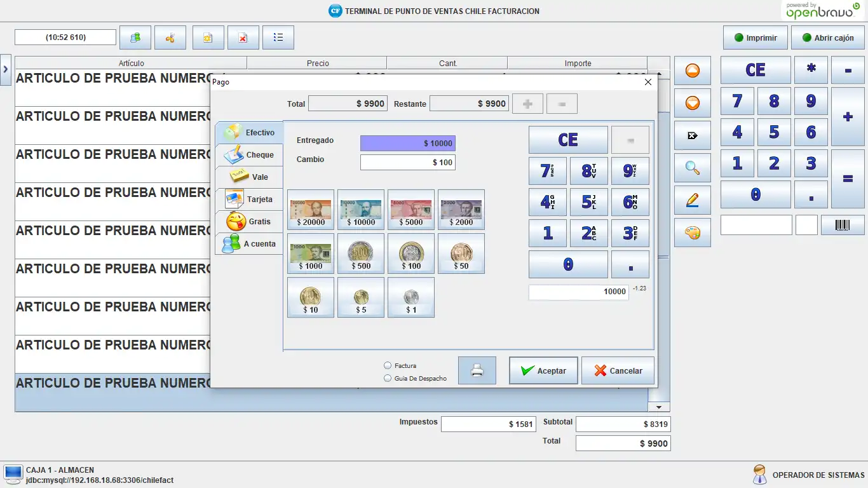Click key 2 ABC on Pago keypad
This screenshot has height=488, width=868.
pyautogui.click(x=589, y=233)
